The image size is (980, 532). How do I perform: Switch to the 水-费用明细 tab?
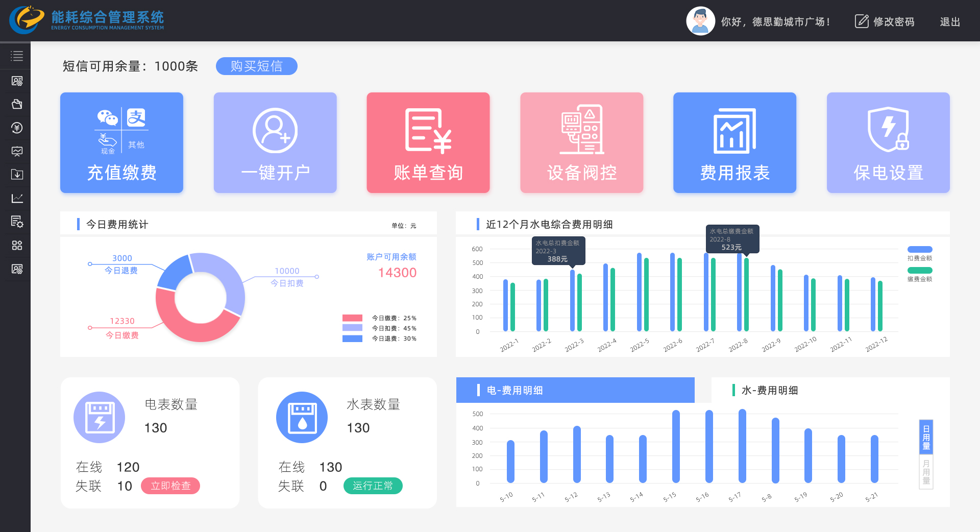coord(769,391)
